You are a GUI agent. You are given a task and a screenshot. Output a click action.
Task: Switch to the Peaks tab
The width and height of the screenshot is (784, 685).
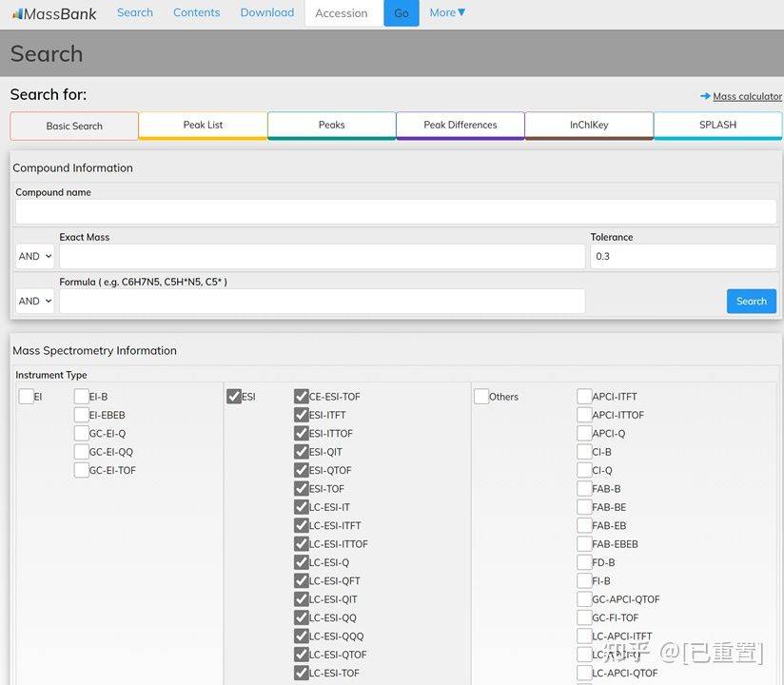tap(332, 125)
